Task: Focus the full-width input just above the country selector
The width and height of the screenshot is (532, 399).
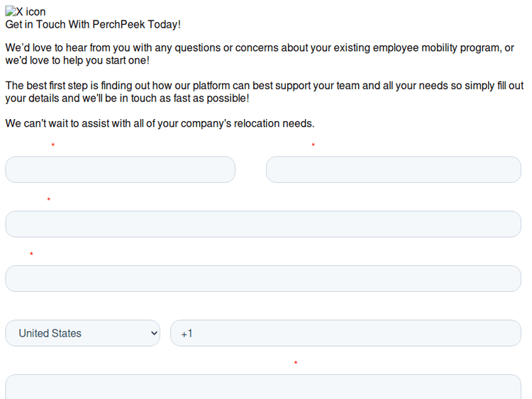Action: [263, 279]
